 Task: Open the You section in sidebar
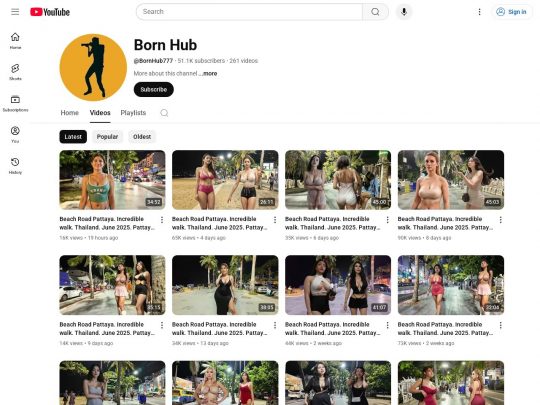15,134
